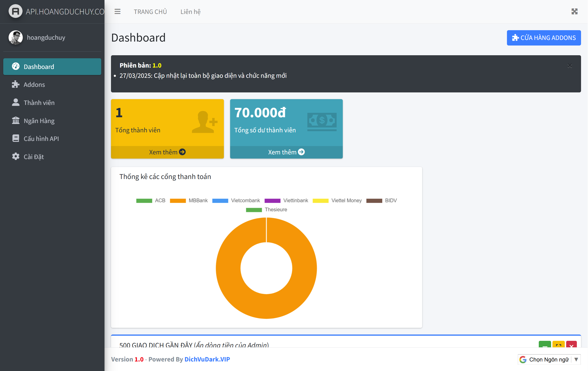Click CỬA HÀNG ADDONS button
The width and height of the screenshot is (588, 371).
click(x=544, y=38)
